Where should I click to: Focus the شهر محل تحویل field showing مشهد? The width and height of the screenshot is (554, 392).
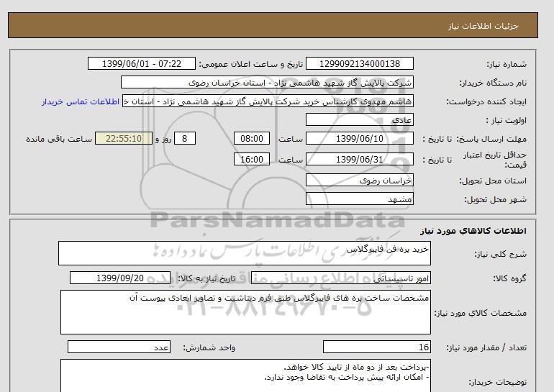[360, 199]
